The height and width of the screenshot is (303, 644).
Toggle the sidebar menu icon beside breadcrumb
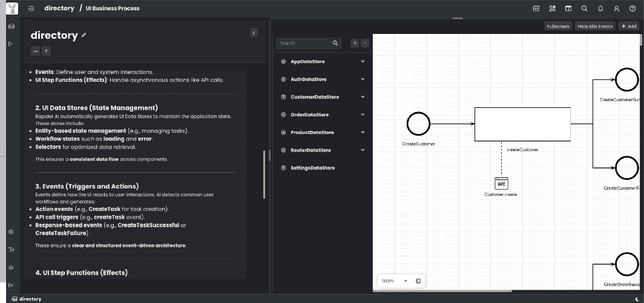[x=31, y=8]
